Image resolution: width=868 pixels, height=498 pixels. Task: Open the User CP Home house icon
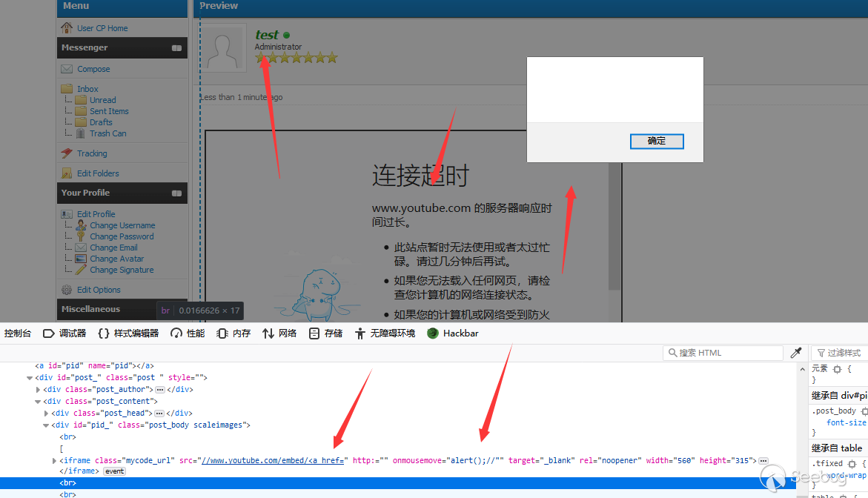[67, 27]
